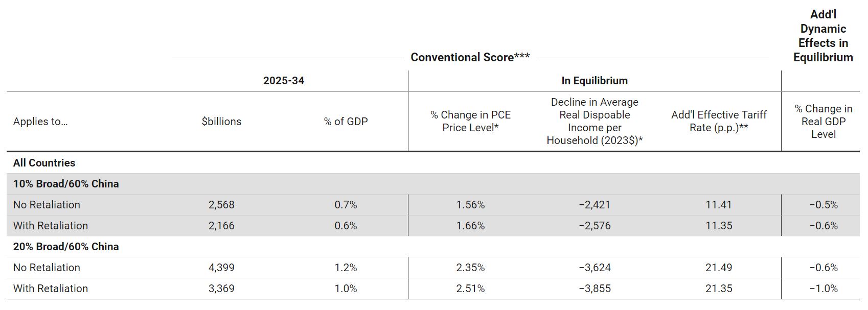Click the Add'l Effective Tariff Rate header
Viewport: 868px width, 310px height.
(719, 122)
